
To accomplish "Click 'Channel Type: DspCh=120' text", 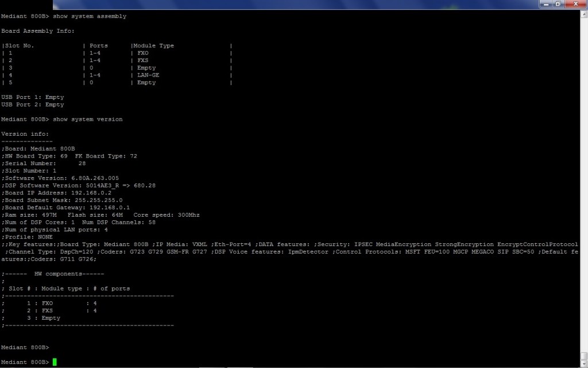I will point(51,252).
